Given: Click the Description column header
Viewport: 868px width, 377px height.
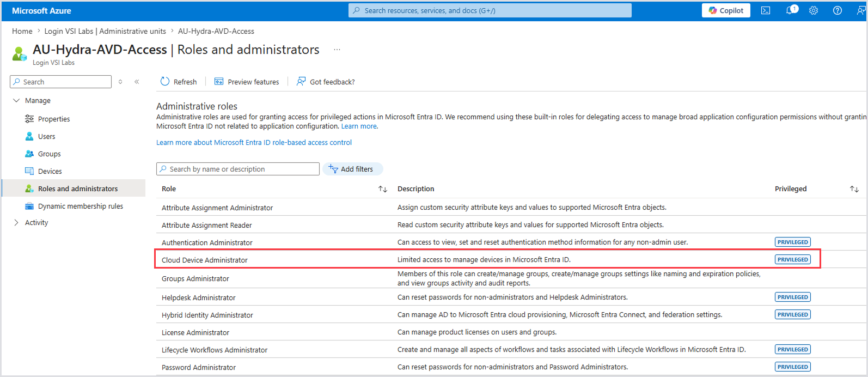Looking at the screenshot, I should (x=416, y=188).
